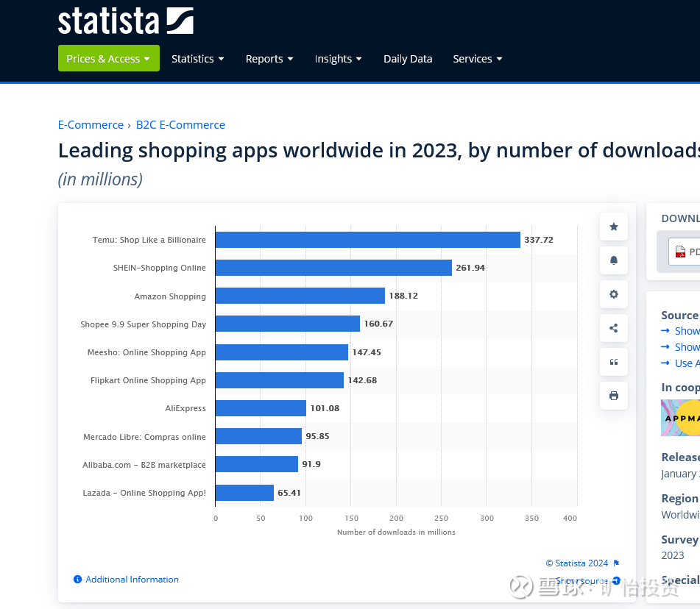The height and width of the screenshot is (609, 700).
Task: Click the Meesho bar in chart
Action: (x=282, y=352)
